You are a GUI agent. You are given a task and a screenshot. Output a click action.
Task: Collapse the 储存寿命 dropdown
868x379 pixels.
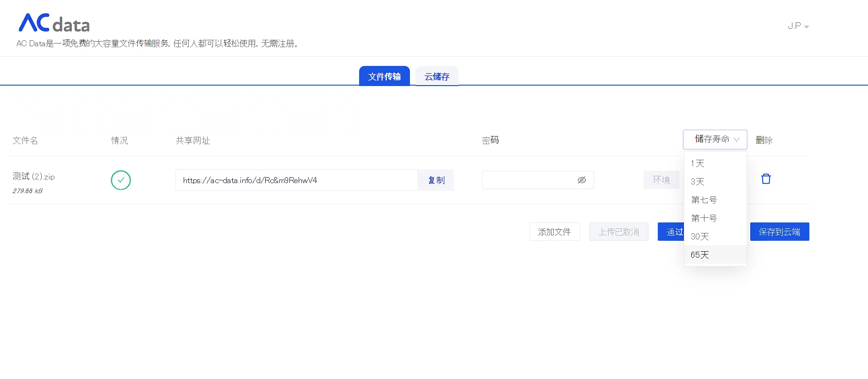click(x=715, y=139)
